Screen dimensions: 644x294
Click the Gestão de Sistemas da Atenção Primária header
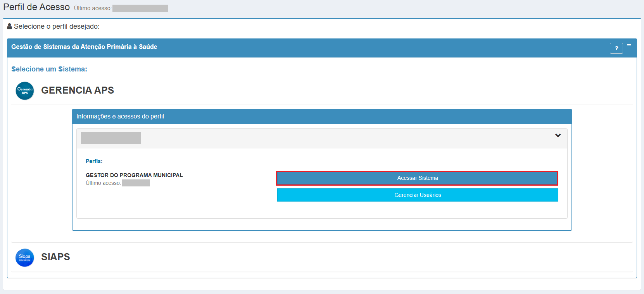(84, 47)
